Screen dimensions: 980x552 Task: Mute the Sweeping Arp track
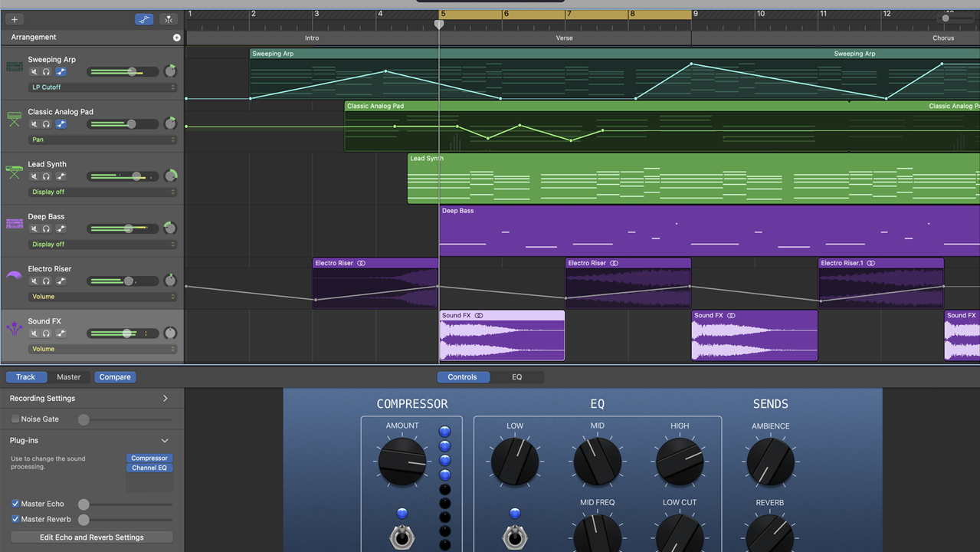pyautogui.click(x=34, y=72)
